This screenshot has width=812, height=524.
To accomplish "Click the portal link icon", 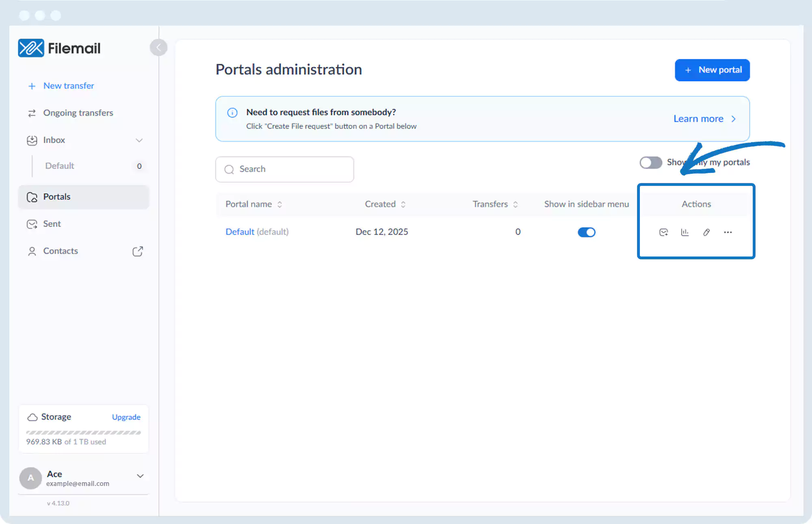I will pos(706,232).
